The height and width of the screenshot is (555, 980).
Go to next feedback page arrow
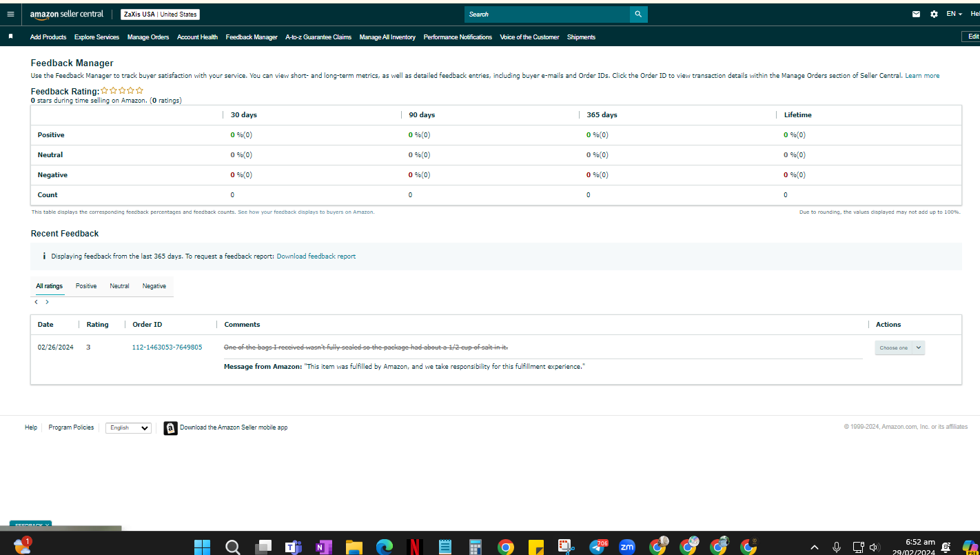click(x=47, y=302)
